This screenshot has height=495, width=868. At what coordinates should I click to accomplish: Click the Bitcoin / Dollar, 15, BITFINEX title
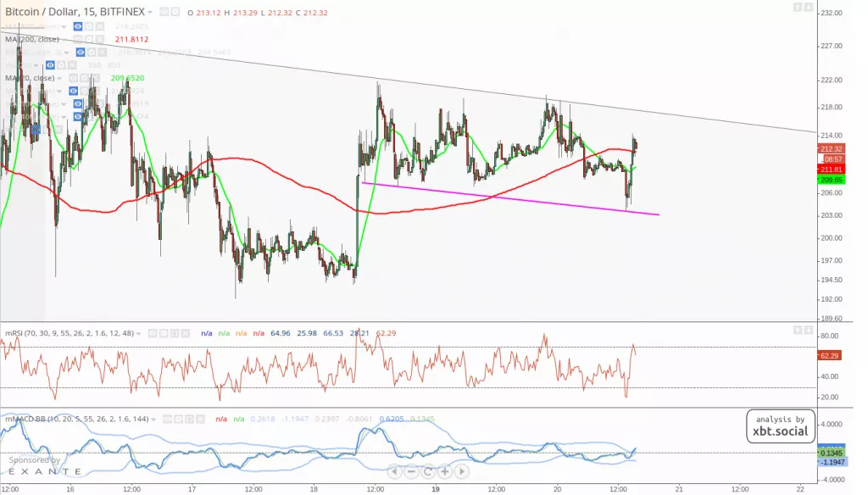pyautogui.click(x=72, y=12)
